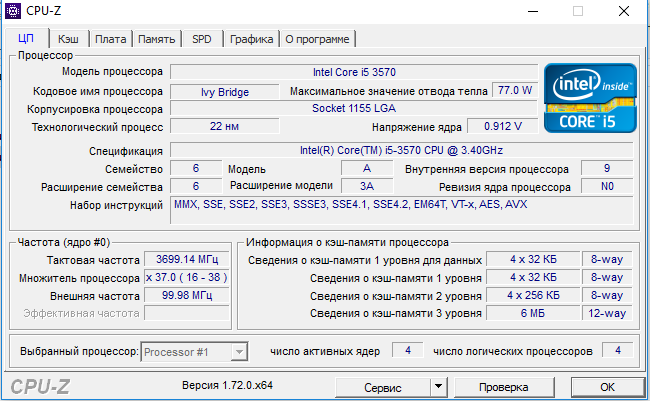Click the extended model value 3A

tap(367, 186)
